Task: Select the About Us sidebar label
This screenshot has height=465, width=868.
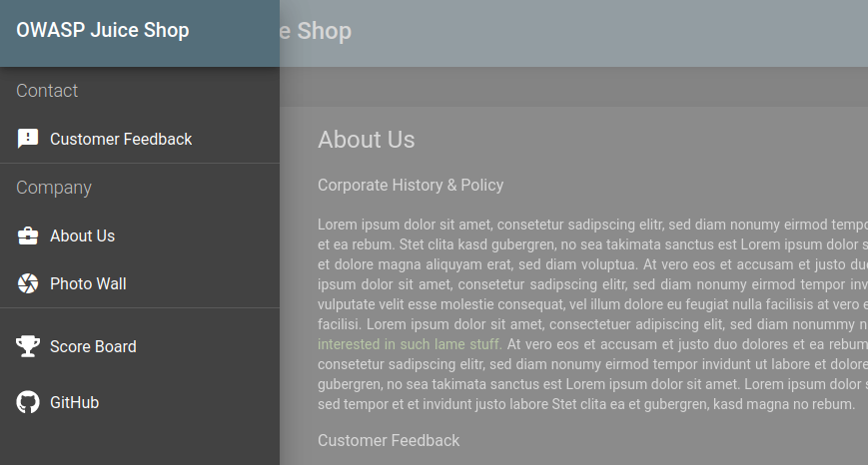Action: click(82, 235)
